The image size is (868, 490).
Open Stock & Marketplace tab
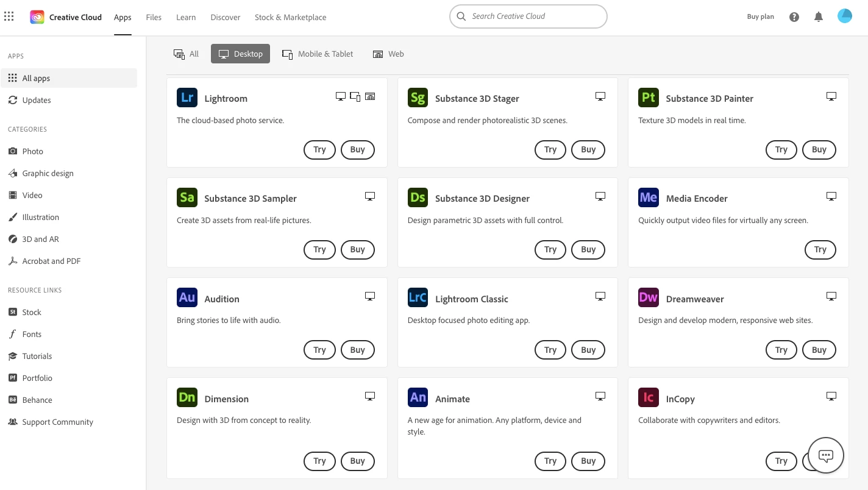coord(290,17)
